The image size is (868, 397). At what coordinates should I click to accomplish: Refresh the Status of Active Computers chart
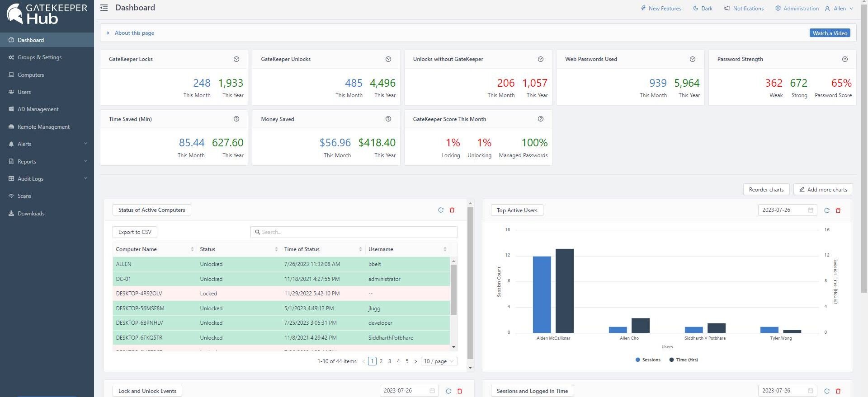point(441,210)
